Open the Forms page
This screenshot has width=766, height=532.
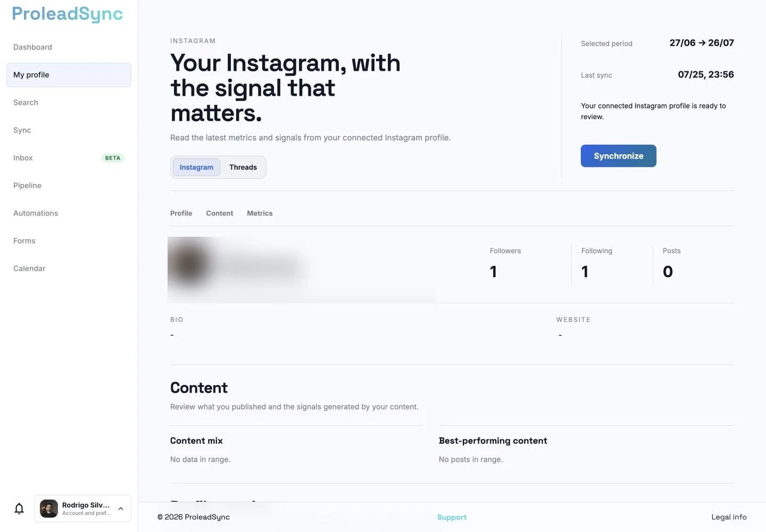(69, 241)
